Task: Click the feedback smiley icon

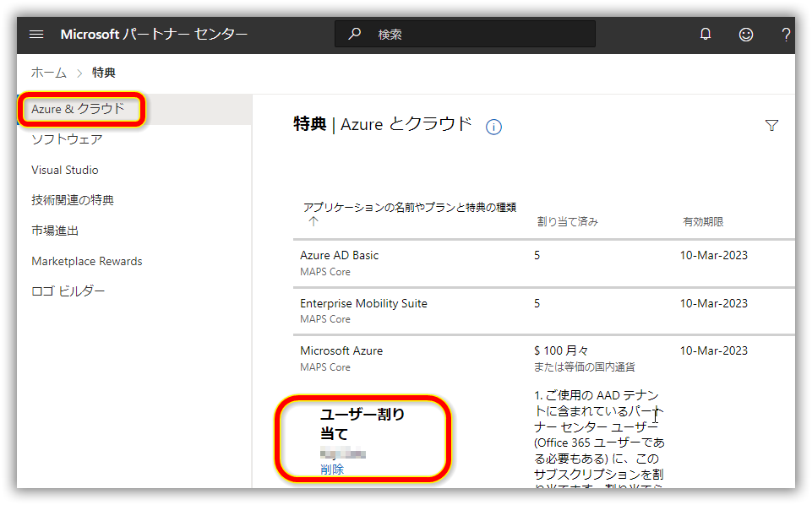Action: pyautogui.click(x=746, y=35)
